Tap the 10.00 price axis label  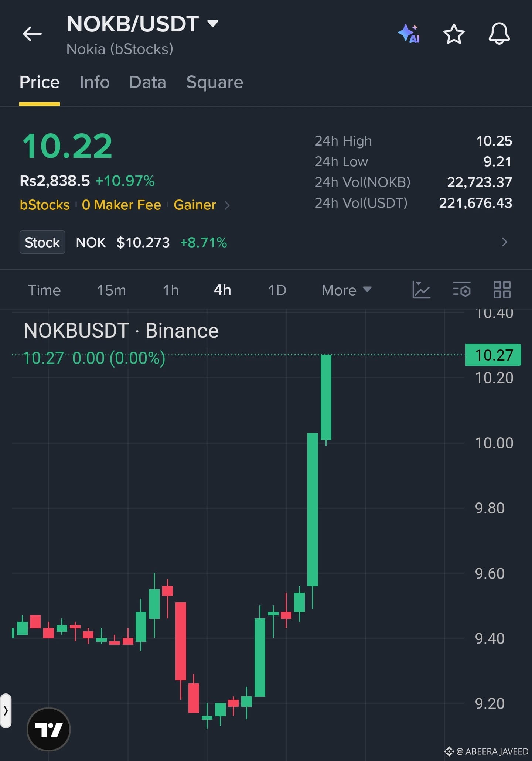[494, 443]
